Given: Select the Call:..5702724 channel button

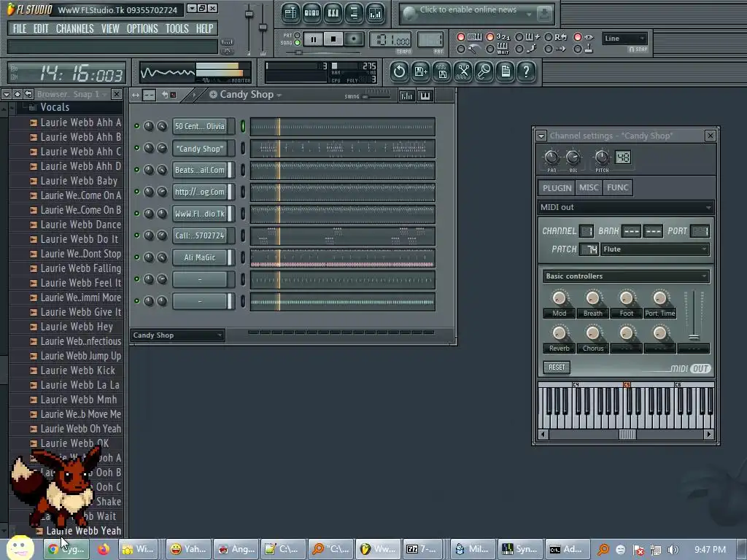Looking at the screenshot, I should (x=200, y=236).
